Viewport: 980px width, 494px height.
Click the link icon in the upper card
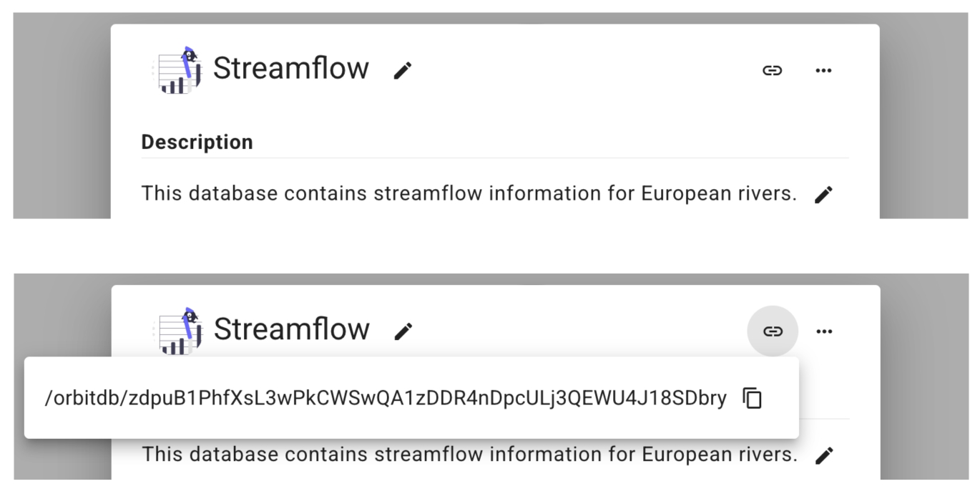[x=773, y=70]
